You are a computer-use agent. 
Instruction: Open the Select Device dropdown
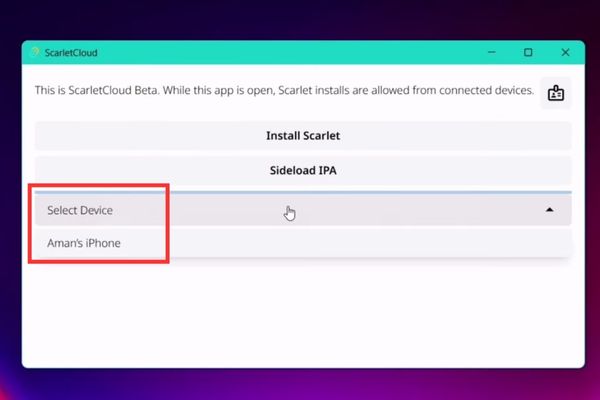pyautogui.click(x=300, y=210)
